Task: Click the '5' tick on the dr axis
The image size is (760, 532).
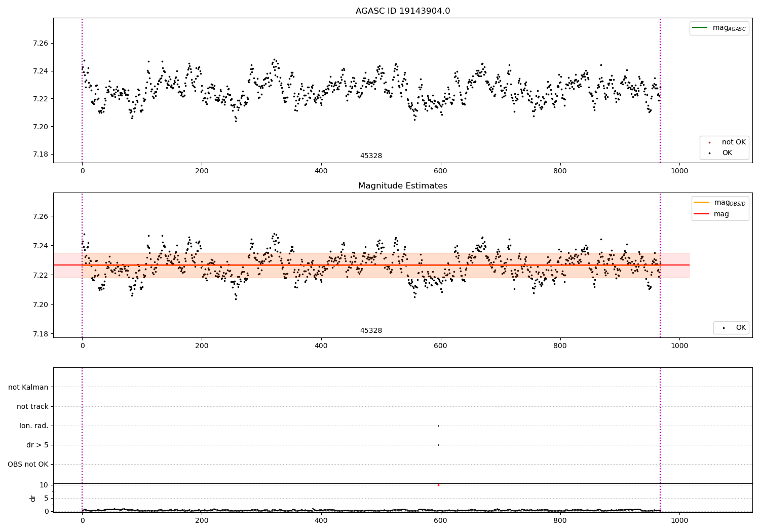Action: [46, 498]
